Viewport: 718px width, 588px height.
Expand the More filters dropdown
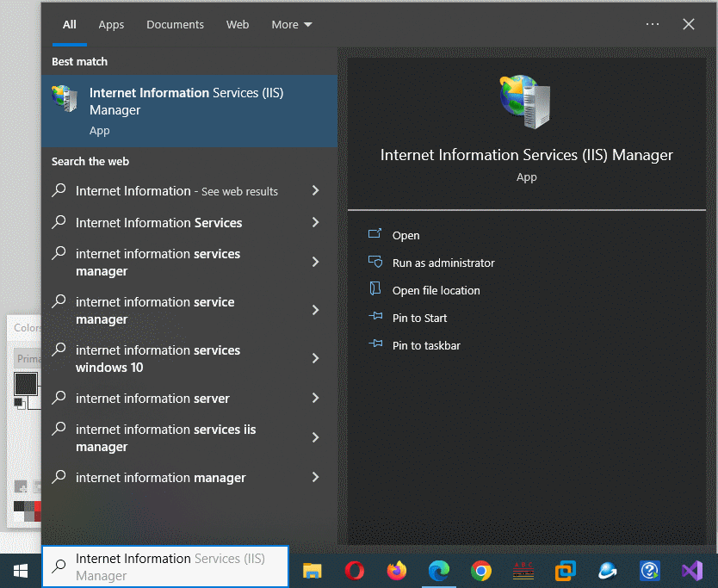[x=292, y=25]
